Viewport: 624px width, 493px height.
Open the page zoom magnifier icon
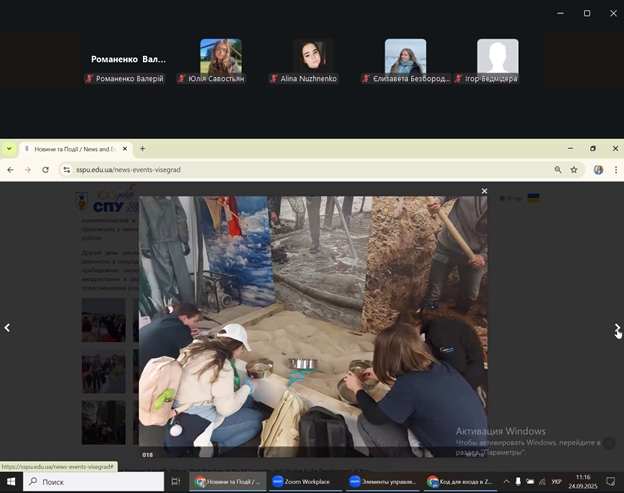[x=558, y=170]
